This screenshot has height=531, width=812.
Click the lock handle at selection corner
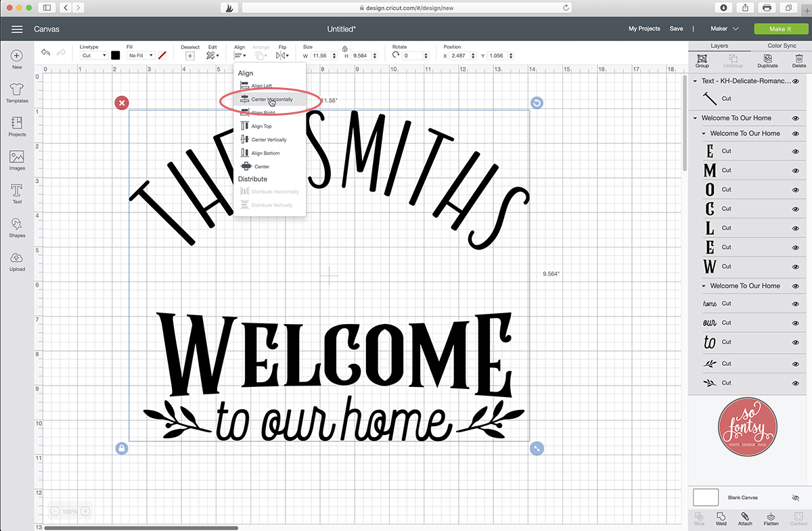coord(121,448)
